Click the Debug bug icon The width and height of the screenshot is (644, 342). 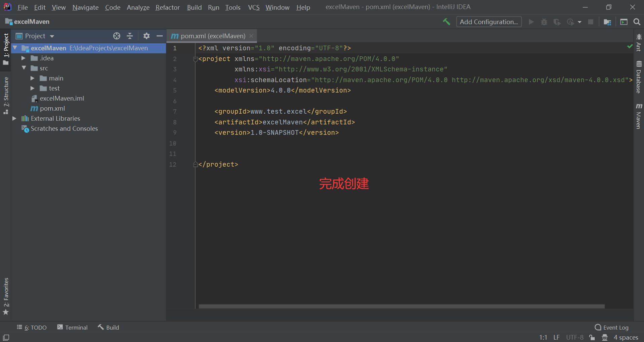(x=544, y=22)
